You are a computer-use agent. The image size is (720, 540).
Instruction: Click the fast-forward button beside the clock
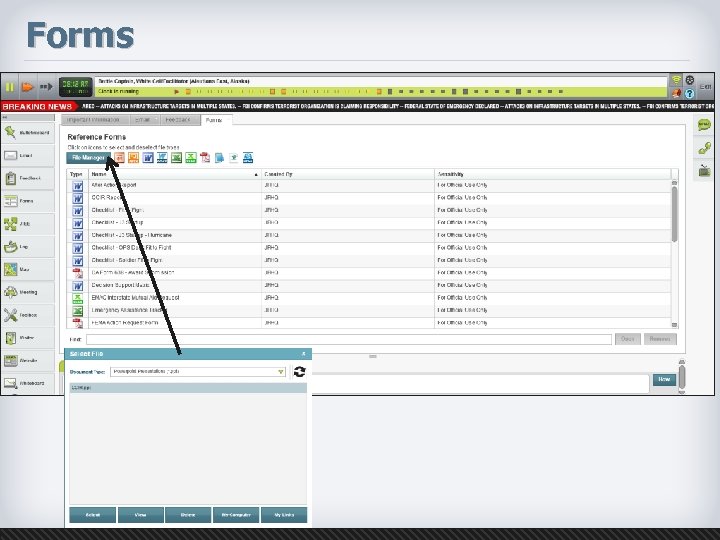click(x=46, y=86)
